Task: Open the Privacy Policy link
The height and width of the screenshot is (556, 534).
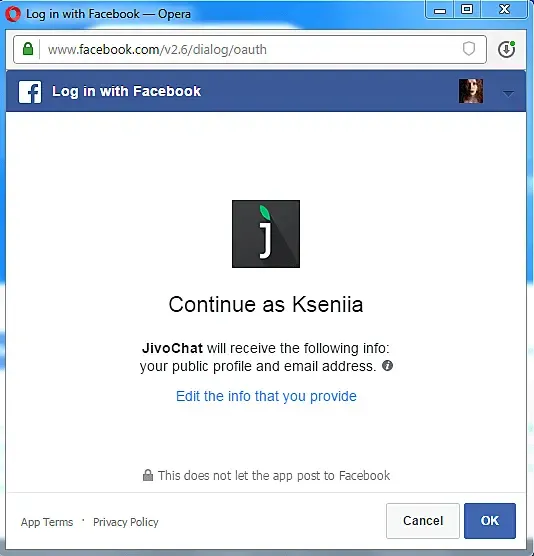Action: click(126, 522)
